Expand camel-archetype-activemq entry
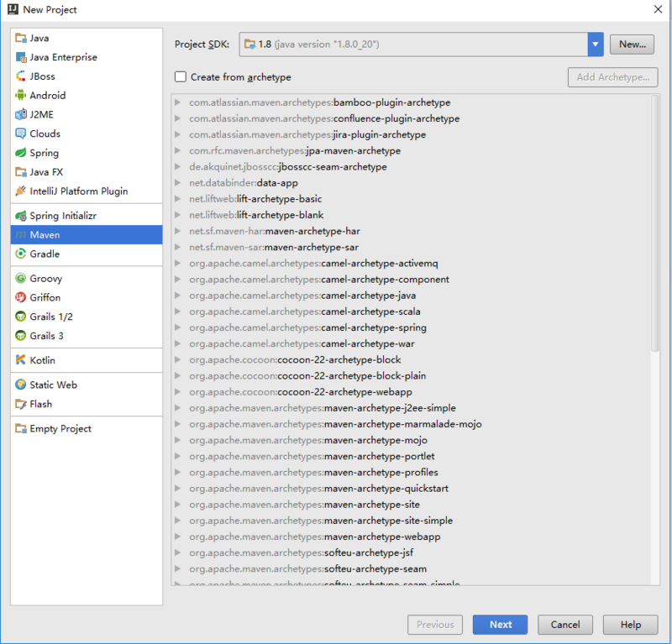Image resolution: width=672 pixels, height=644 pixels. [177, 263]
